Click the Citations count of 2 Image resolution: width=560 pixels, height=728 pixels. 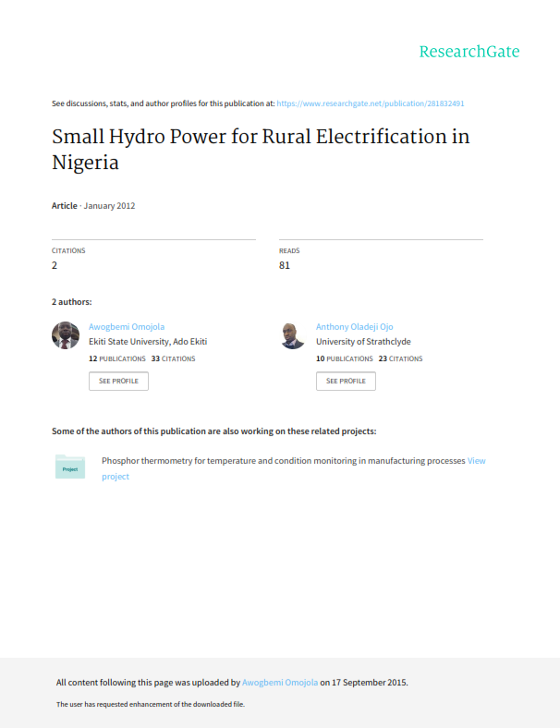coord(55,265)
